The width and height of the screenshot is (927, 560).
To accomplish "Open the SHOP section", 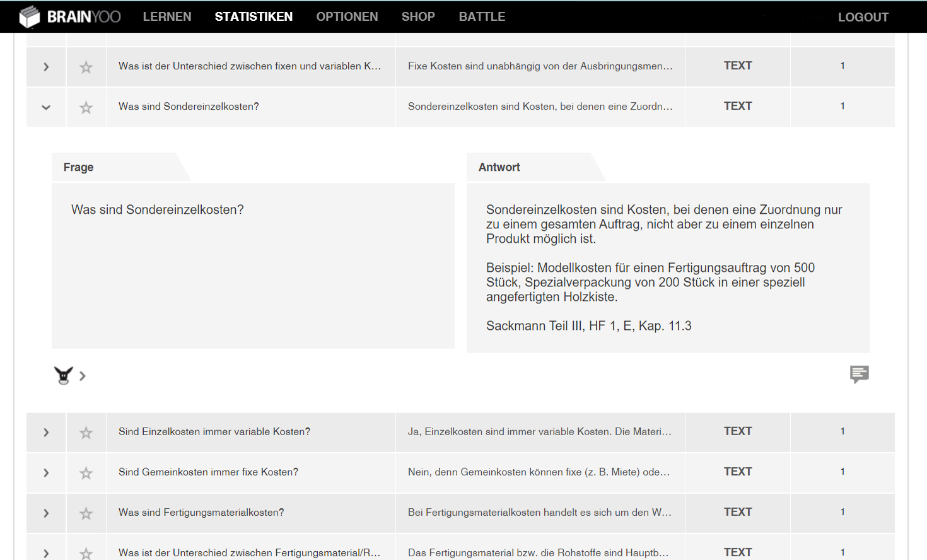I will [x=418, y=17].
